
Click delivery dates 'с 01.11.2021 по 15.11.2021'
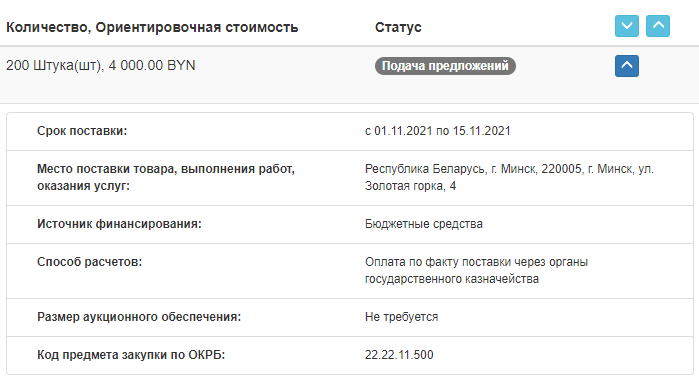[438, 131]
